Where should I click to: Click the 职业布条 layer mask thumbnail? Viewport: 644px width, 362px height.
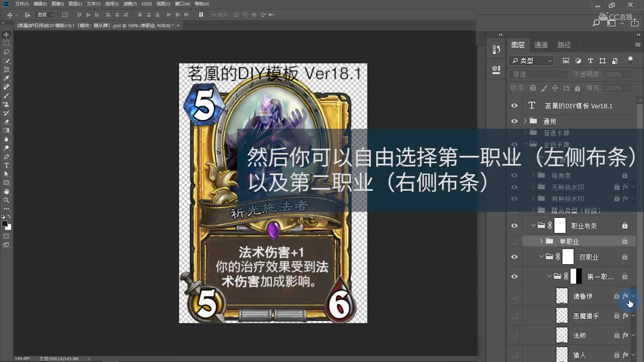pyautogui.click(x=560, y=226)
